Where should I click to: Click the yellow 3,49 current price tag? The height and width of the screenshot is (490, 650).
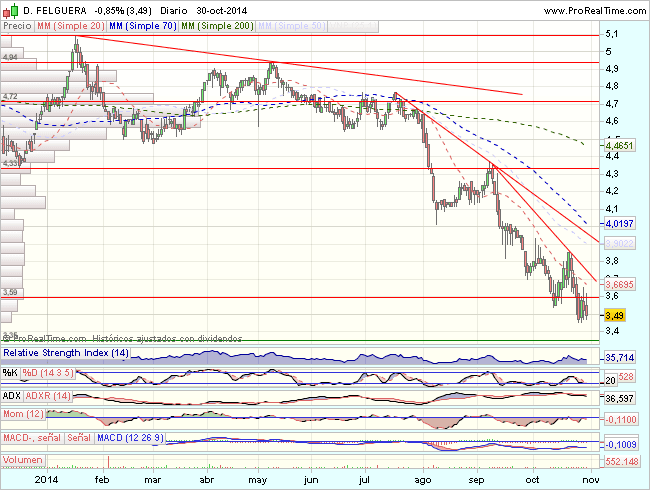coord(616,315)
